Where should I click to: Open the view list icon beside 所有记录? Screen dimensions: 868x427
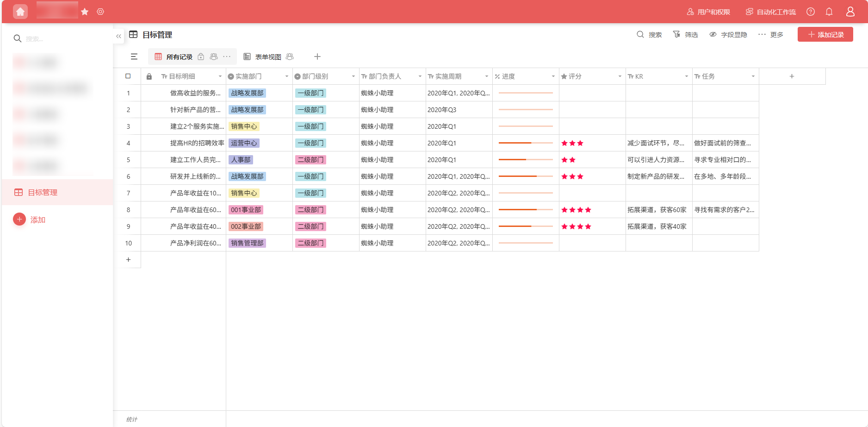point(134,57)
